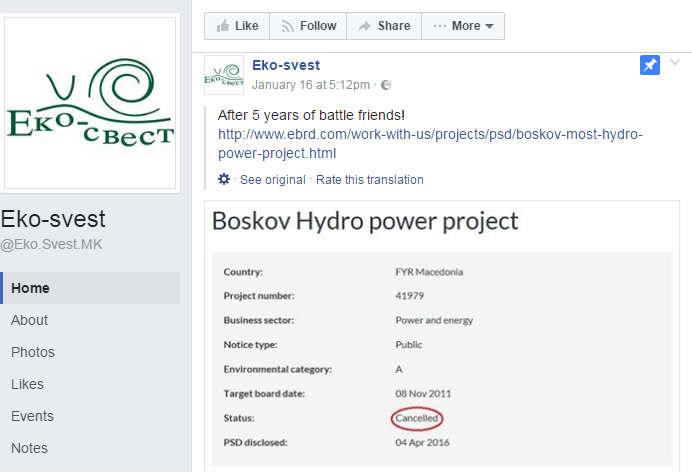Screen dimensions: 692x472
Task: Click "After 5 years of battle friends!" text
Action: click(x=311, y=115)
